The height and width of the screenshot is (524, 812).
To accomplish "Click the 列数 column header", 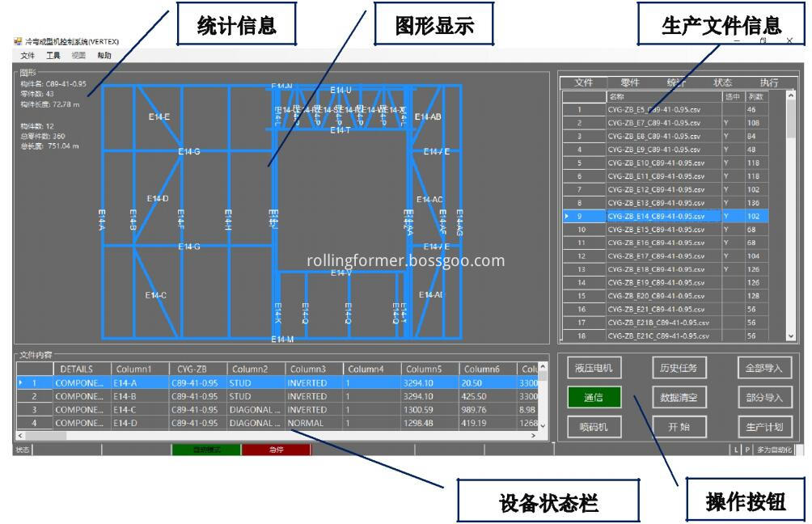I will tap(755, 96).
